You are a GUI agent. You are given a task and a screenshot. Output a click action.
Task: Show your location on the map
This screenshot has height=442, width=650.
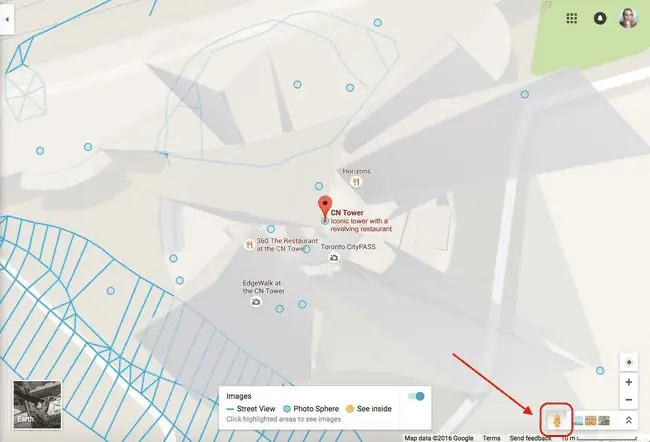coord(628,362)
